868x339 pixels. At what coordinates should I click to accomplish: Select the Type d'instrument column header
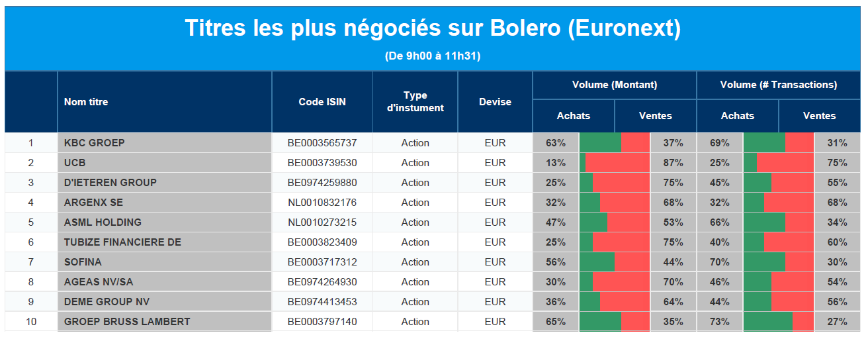[x=415, y=102]
